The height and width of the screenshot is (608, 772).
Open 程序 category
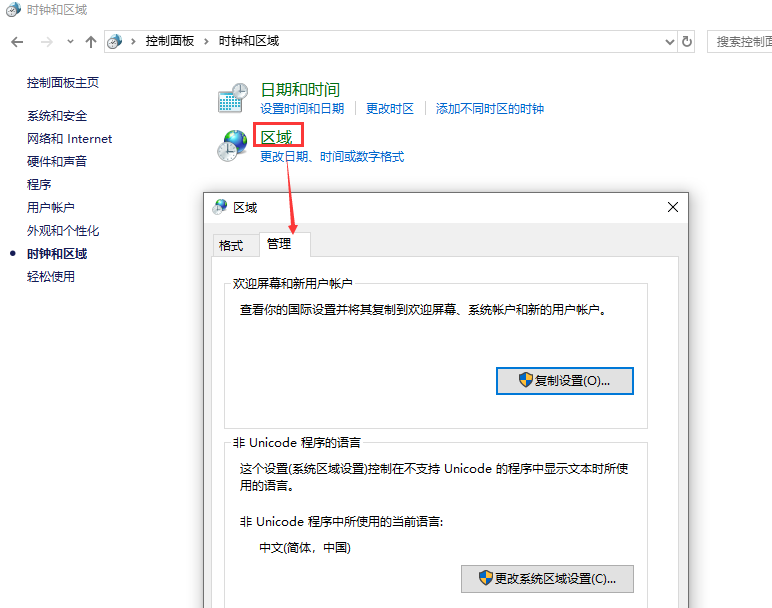click(x=39, y=185)
